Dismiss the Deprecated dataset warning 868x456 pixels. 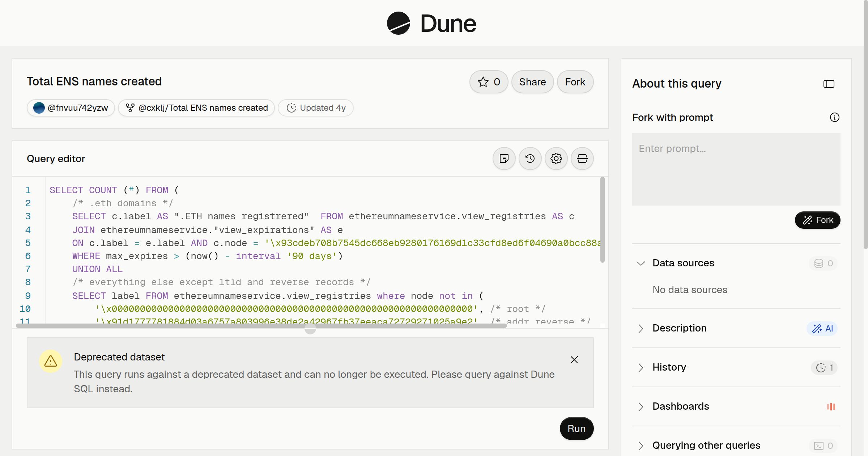point(574,360)
